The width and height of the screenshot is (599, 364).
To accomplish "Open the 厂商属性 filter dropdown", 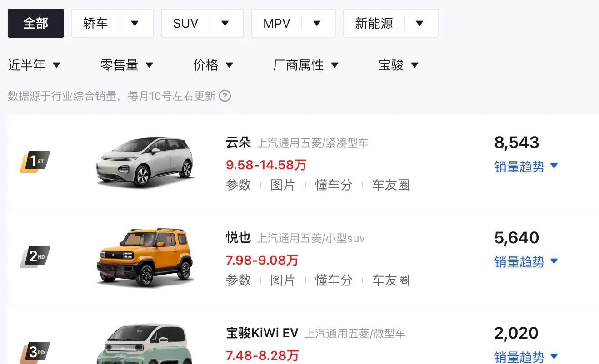I will [x=306, y=65].
